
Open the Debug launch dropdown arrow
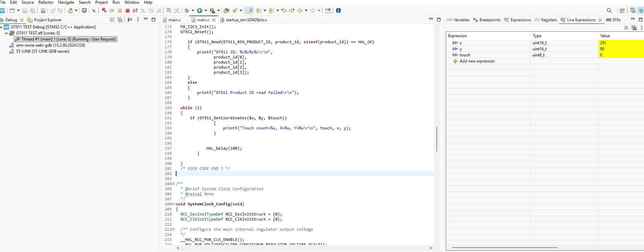click(193, 10)
